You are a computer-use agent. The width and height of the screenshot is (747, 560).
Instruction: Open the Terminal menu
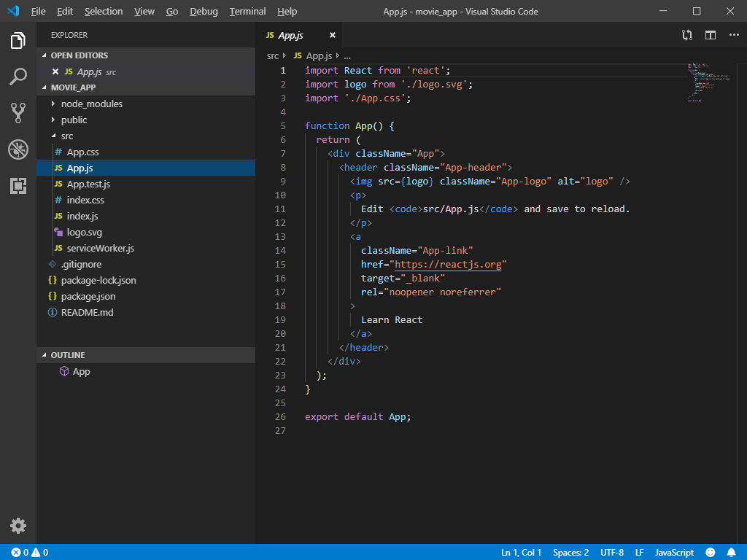(x=248, y=12)
